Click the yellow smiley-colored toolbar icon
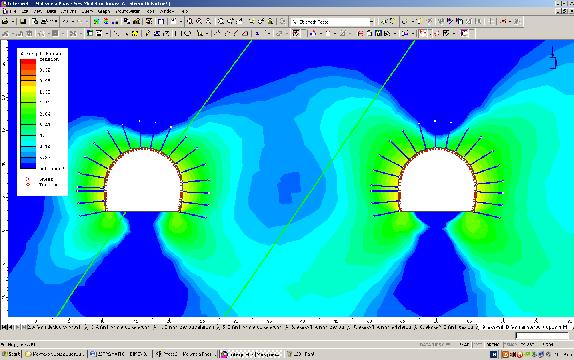 coord(135,34)
